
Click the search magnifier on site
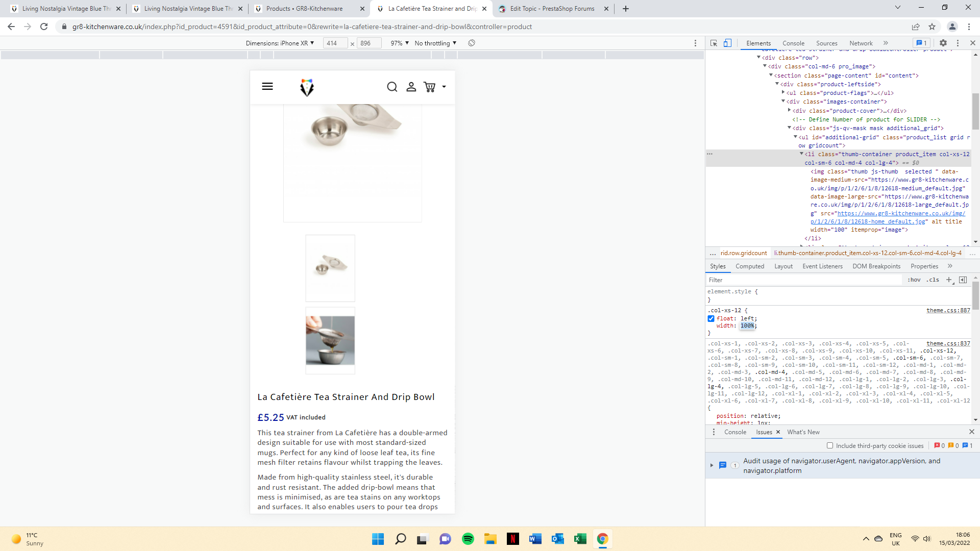(392, 87)
